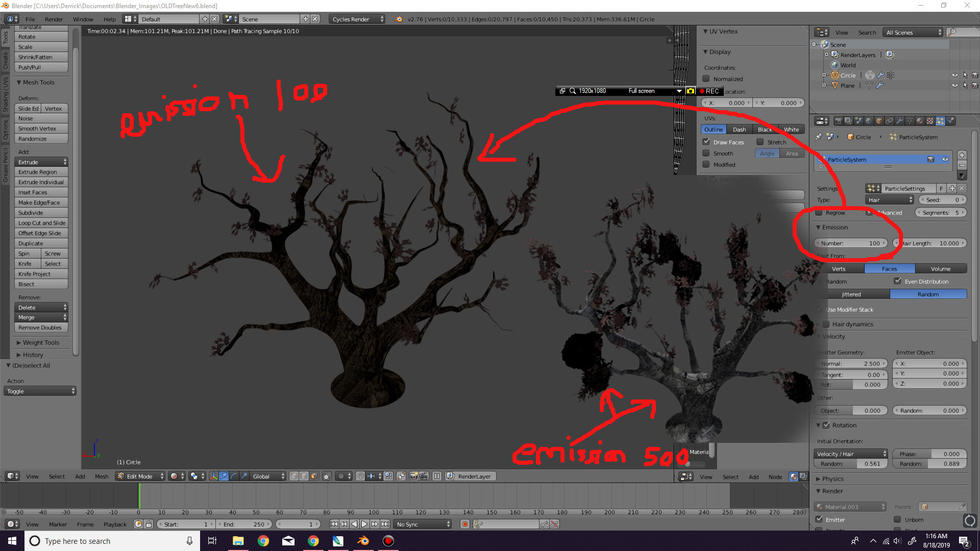The width and height of the screenshot is (980, 551).
Task: Select the Edit Mode tab
Action: (139, 477)
